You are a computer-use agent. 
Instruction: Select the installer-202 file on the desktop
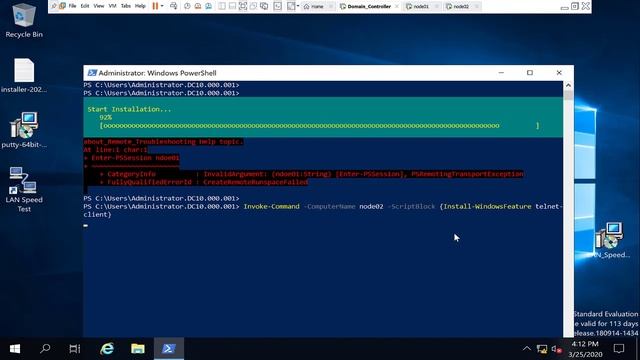[x=24, y=76]
